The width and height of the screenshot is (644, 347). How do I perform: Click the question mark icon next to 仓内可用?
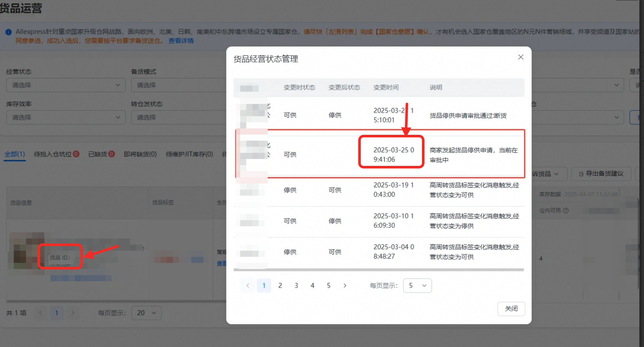(x=566, y=210)
